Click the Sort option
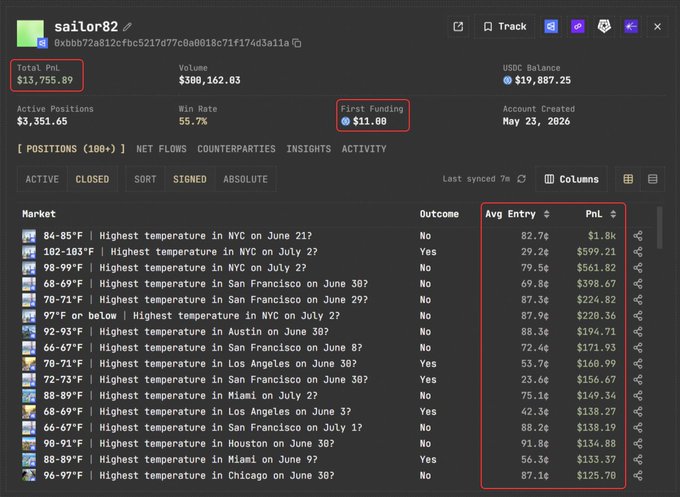This screenshot has height=497, width=680. 145,179
